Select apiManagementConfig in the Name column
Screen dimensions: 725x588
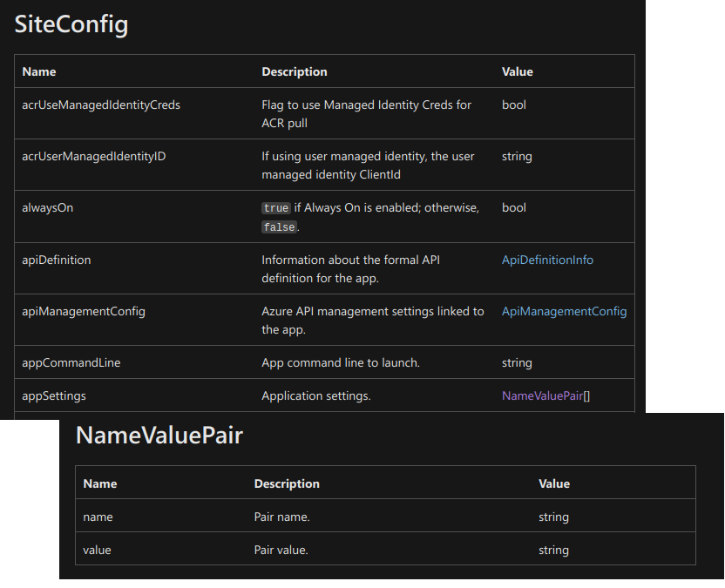pyautogui.click(x=84, y=311)
